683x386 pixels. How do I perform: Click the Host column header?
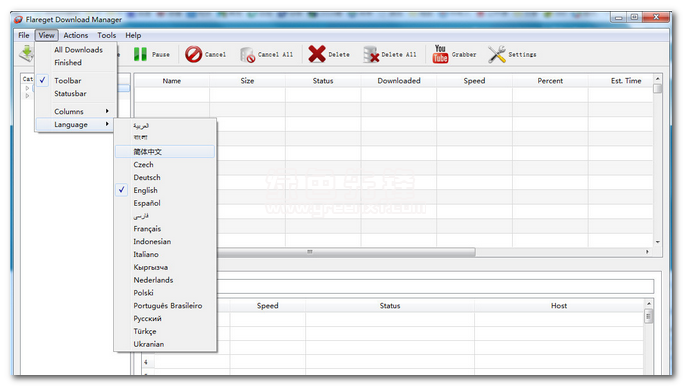(559, 306)
